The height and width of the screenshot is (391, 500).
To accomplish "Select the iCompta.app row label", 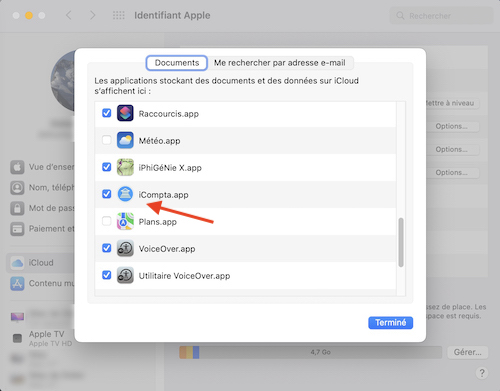I will (x=163, y=195).
